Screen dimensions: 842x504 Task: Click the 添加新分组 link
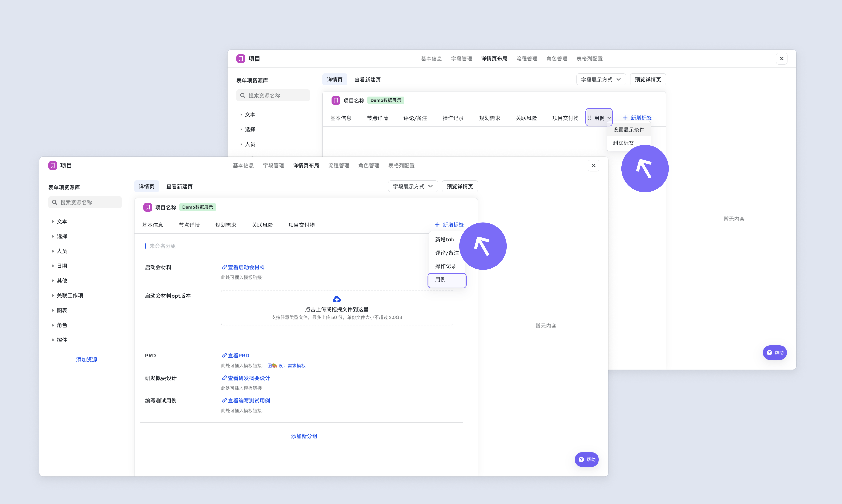[x=304, y=436]
